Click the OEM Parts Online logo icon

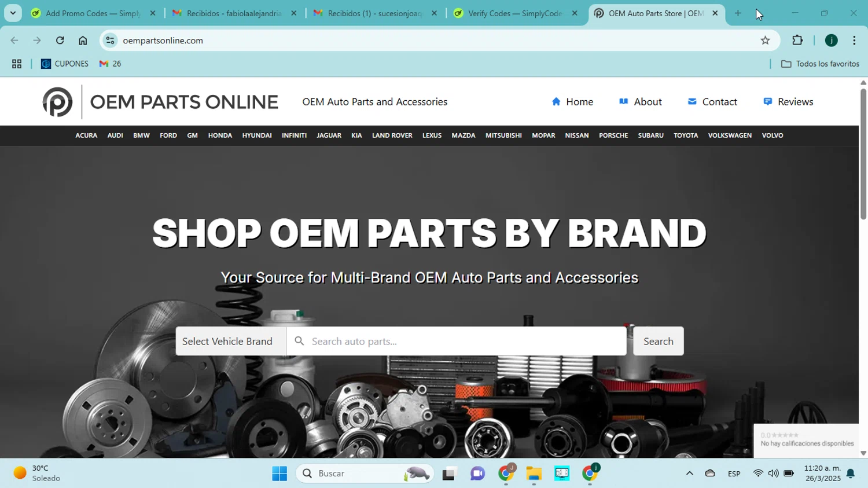point(57,102)
